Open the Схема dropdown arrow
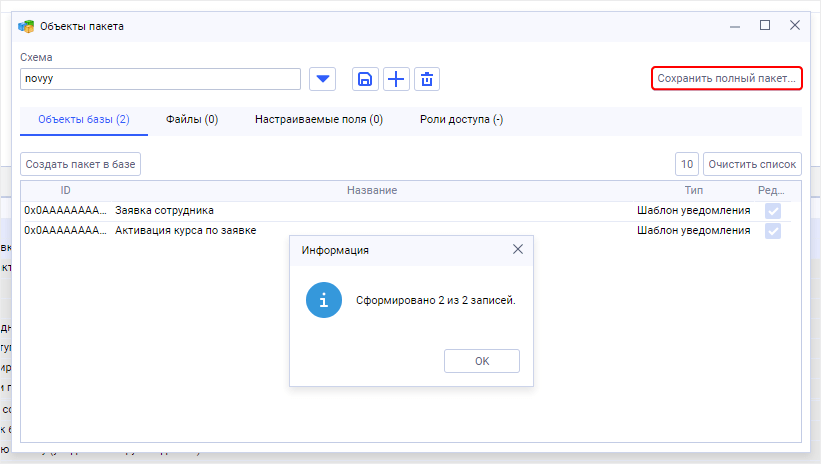The height and width of the screenshot is (464, 821). [x=323, y=79]
